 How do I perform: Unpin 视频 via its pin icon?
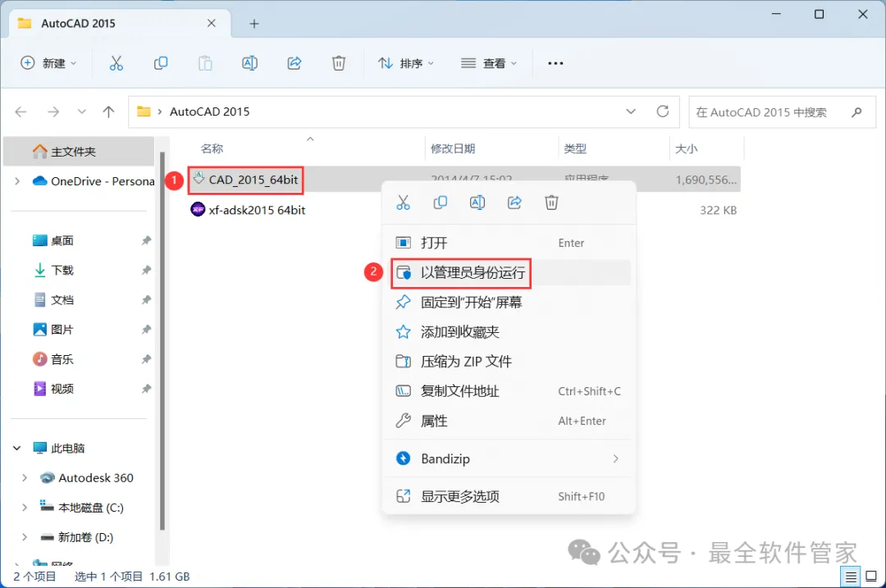coord(146,389)
